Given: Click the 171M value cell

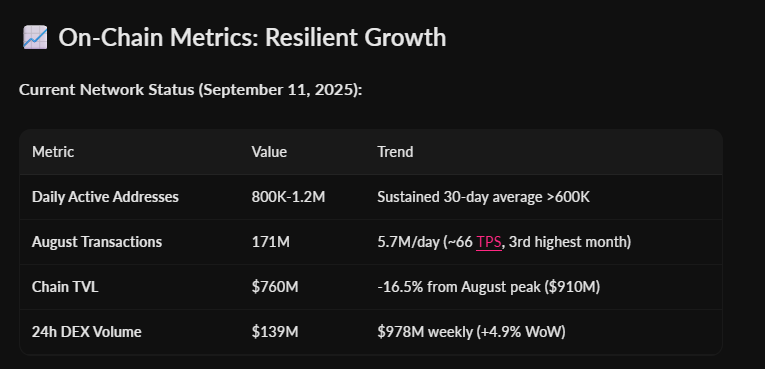Looking at the screenshot, I should (271, 242).
